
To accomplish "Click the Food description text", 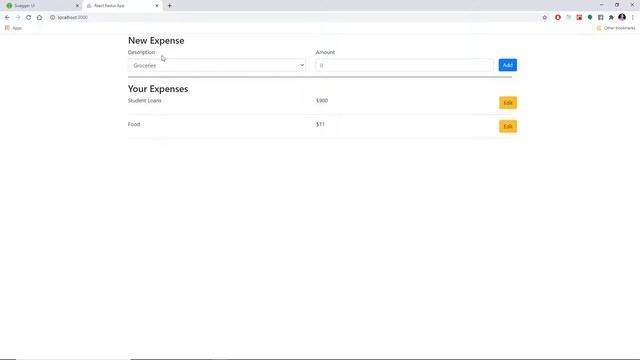I will tap(134, 124).
